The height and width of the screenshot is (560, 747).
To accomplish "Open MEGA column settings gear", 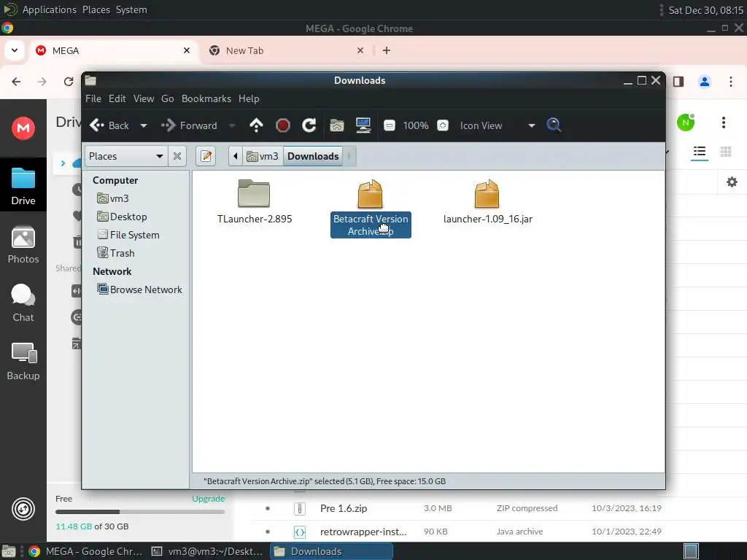I will 732,182.
